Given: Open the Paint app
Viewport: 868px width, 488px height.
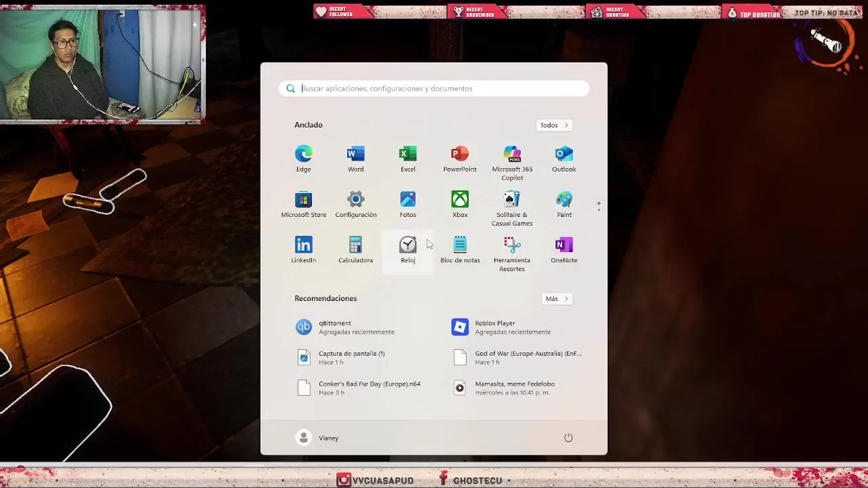Looking at the screenshot, I should point(564,205).
